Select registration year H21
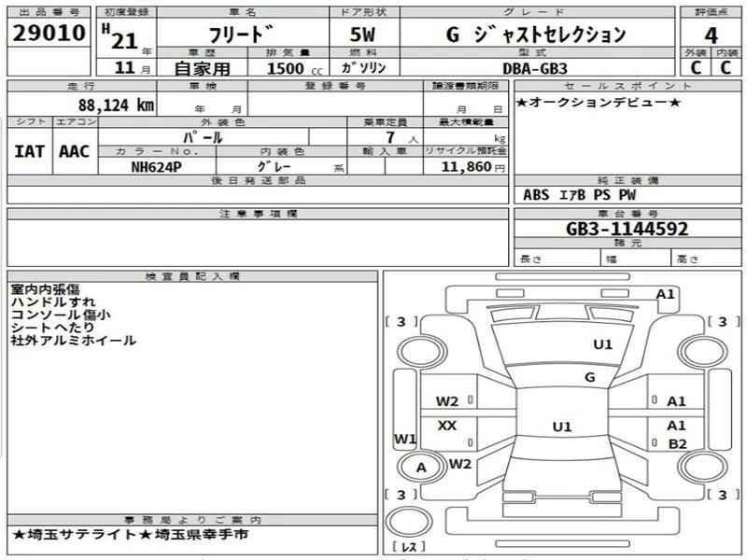Image resolution: width=747 pixels, height=560 pixels. pos(120,37)
